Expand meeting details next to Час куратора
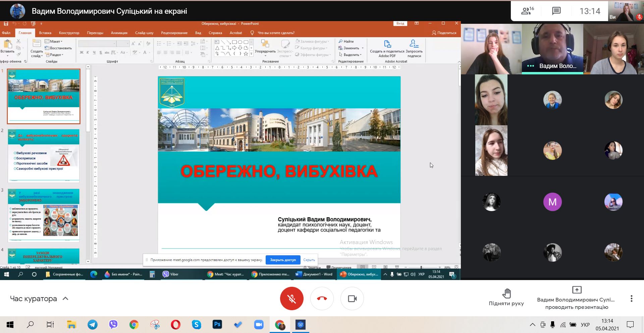644x333 pixels. pos(65,298)
